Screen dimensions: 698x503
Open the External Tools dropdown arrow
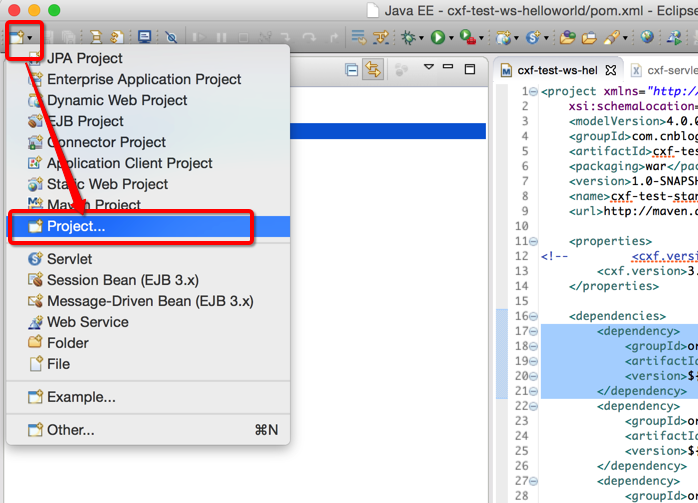point(481,38)
